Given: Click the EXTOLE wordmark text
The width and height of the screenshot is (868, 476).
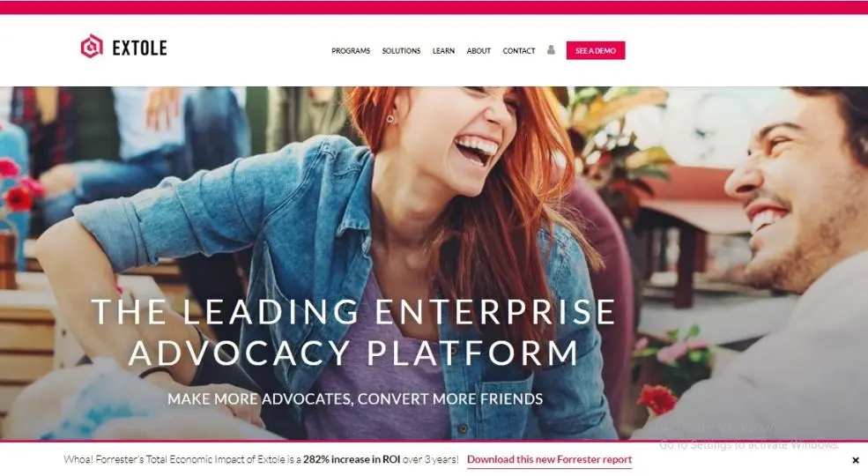Looking at the screenshot, I should tap(139, 48).
